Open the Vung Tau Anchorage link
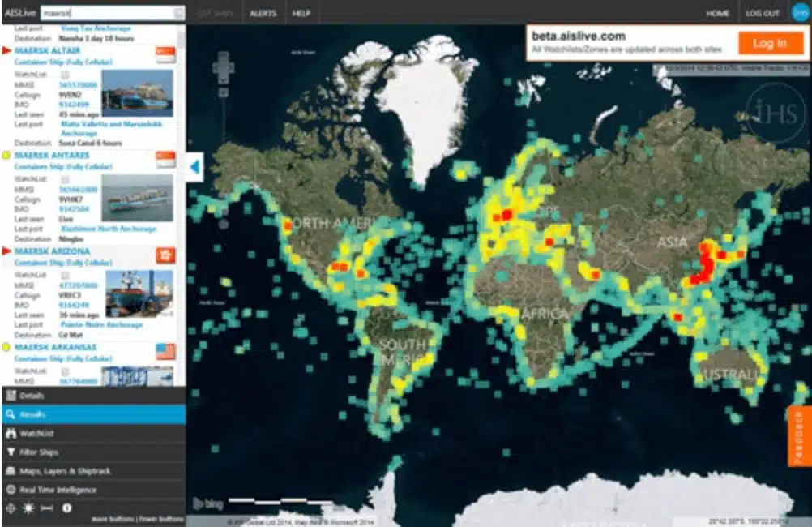The width and height of the screenshot is (812, 527). pyautogui.click(x=96, y=28)
